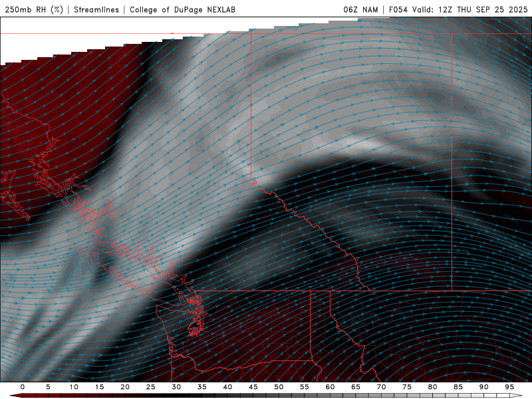Click the '65' value on color scale
This screenshot has width=532, height=399.
356,387
